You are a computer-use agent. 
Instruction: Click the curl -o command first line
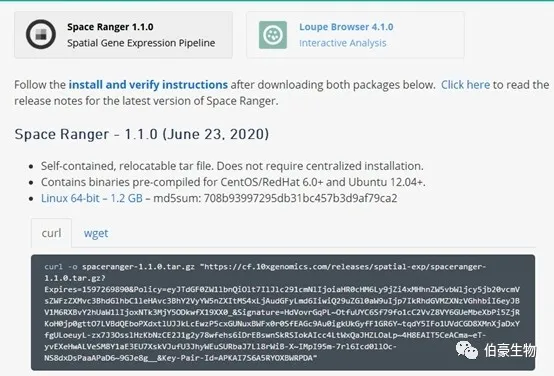click(x=265, y=267)
